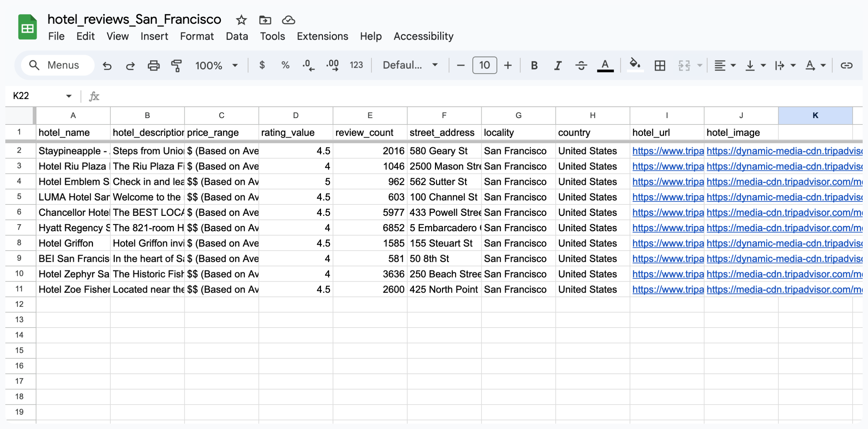This screenshot has height=429, width=868.
Task: Click the document title hotel_reviews_San_Francisco
Action: [134, 19]
